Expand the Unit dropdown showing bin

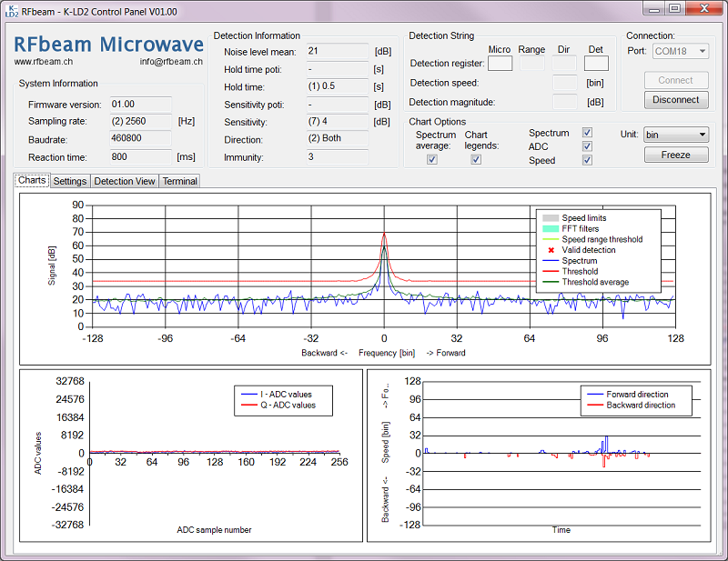[x=675, y=135]
